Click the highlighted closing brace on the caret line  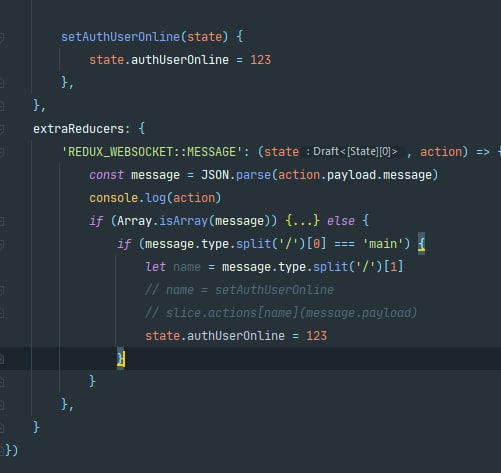tap(121, 359)
